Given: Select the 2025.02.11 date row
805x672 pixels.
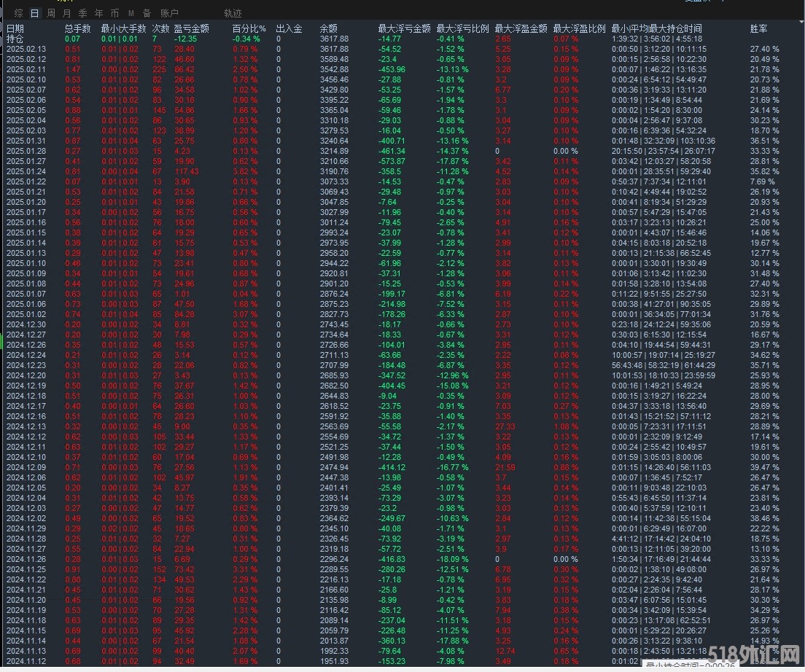Looking at the screenshot, I should tap(26, 69).
